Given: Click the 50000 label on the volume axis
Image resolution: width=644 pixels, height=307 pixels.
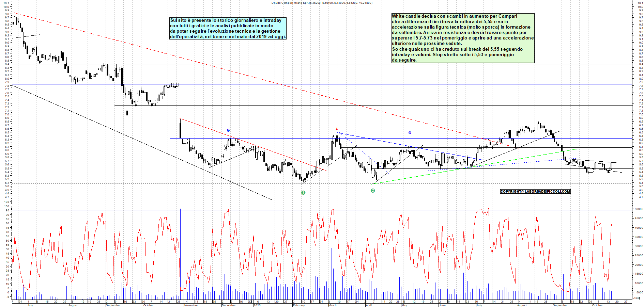Looking at the screenshot, I should [x=638, y=209].
